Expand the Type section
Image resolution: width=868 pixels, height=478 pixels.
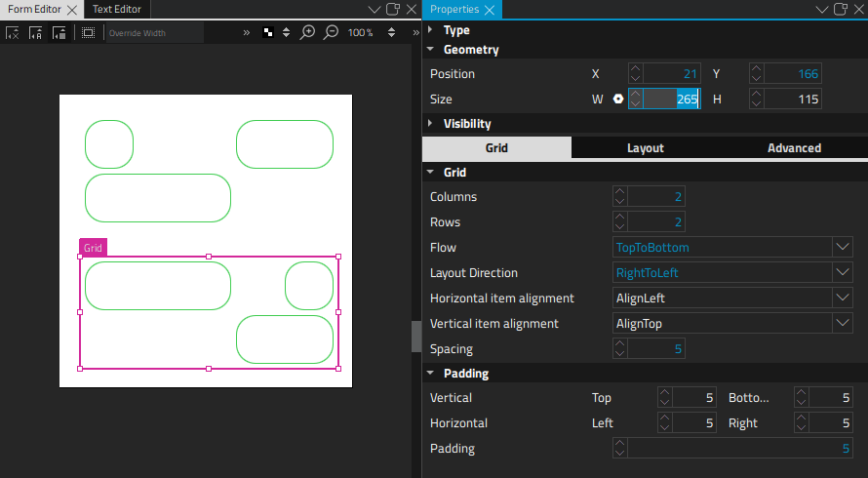tap(430, 29)
